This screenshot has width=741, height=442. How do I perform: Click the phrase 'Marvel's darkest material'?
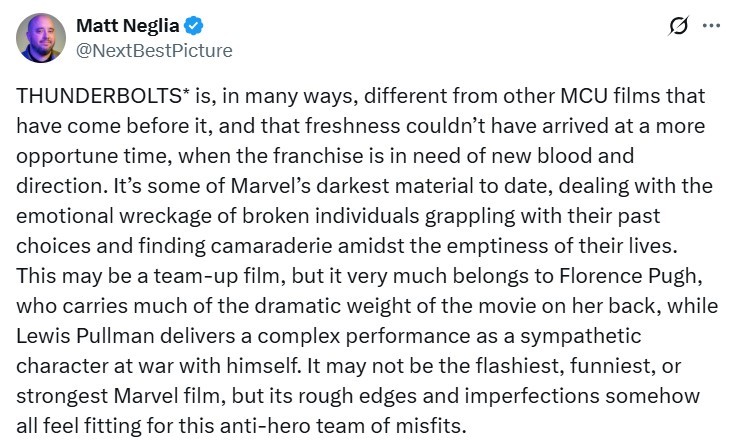(x=353, y=186)
